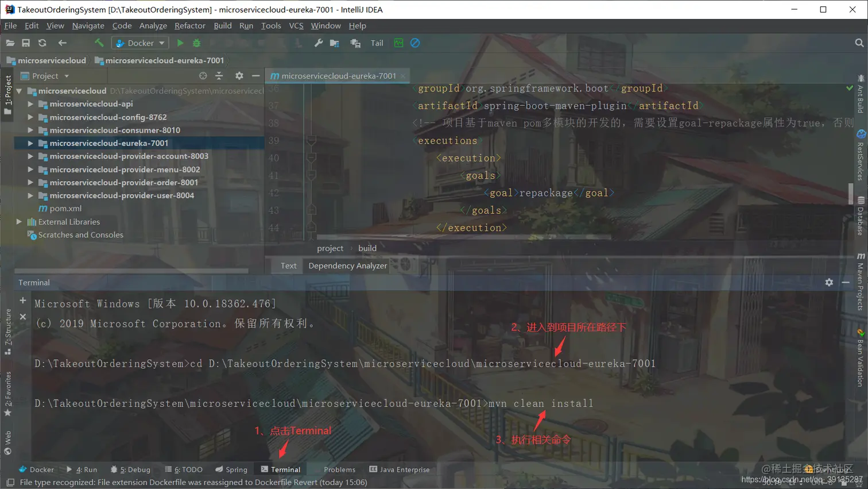Screen dimensions: 868x489
Task: Click the Tail toolbar button
Action: (x=377, y=43)
